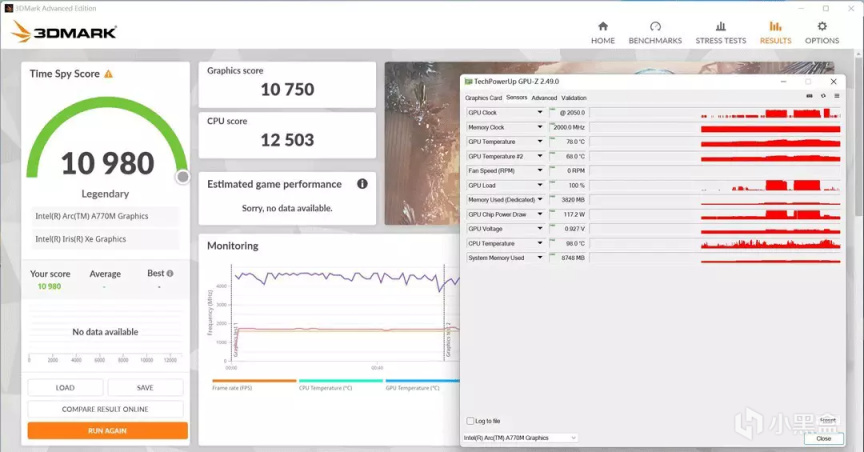Expand the Memory Clock sensor dropdown
The image size is (864, 452).
(540, 127)
